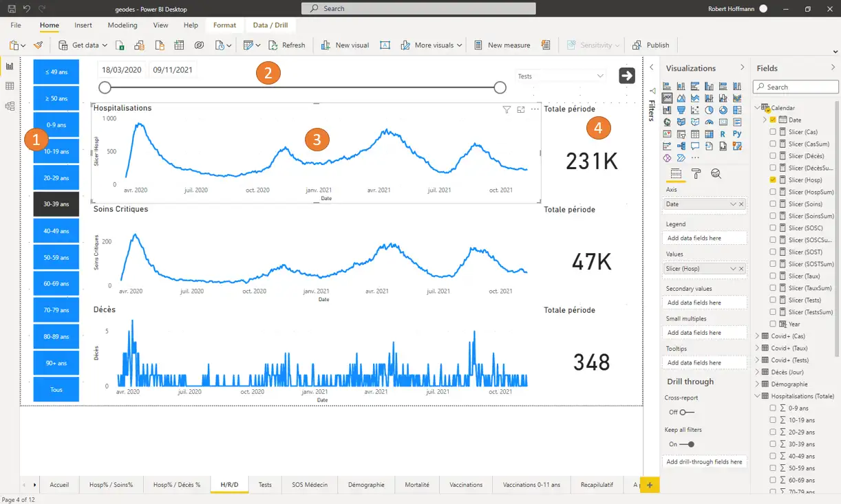Check the Slicer (Décès) field
Viewport: 841px width, 504px height.
(x=773, y=156)
